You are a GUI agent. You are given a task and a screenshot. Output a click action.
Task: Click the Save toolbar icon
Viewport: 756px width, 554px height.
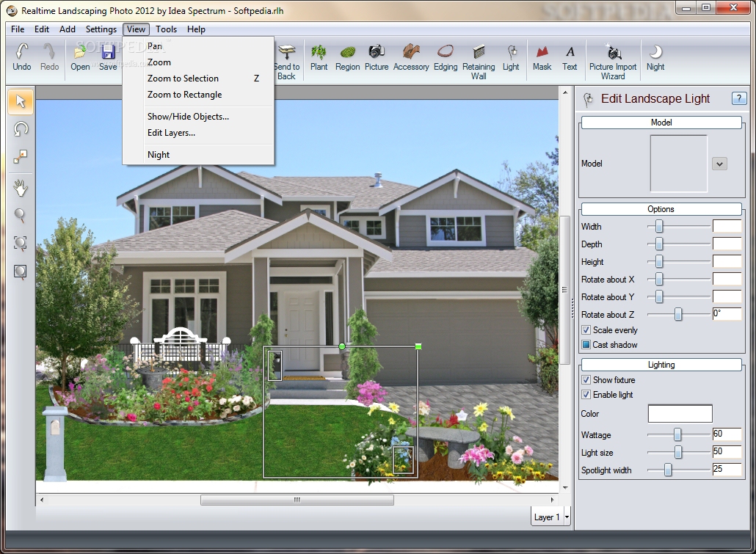tap(108, 57)
